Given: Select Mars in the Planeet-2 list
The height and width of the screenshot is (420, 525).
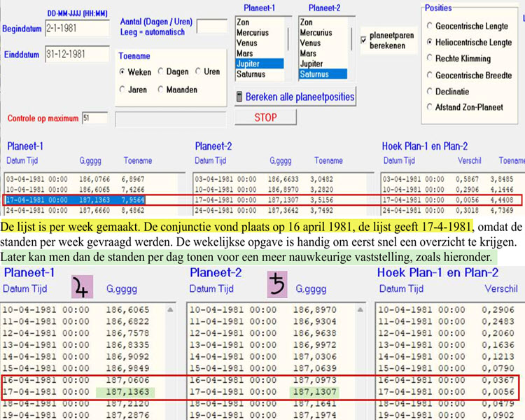Looking at the screenshot, I should tap(323, 53).
